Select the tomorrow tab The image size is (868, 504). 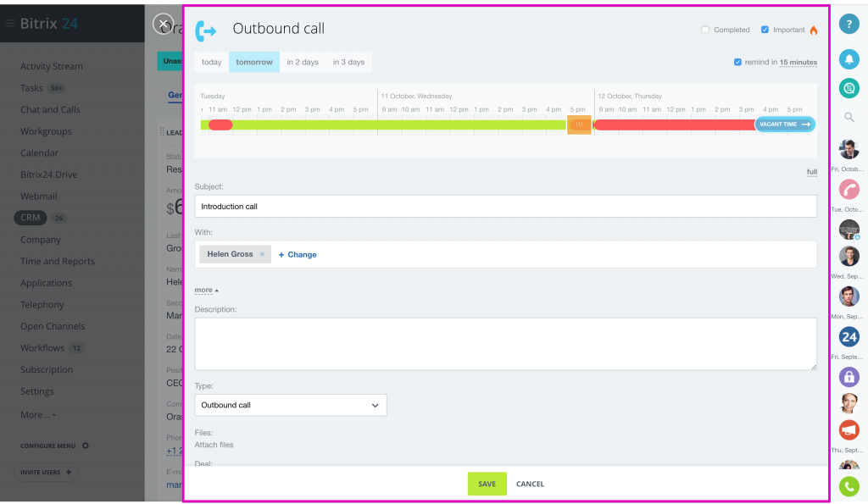point(254,62)
